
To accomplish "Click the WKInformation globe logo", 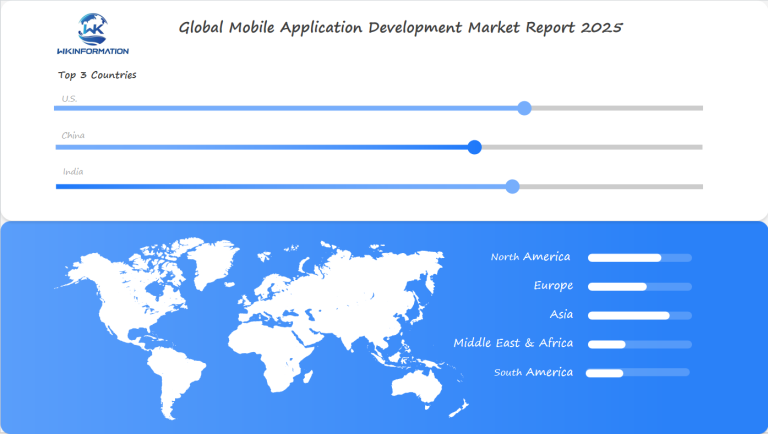I will 92,33.
